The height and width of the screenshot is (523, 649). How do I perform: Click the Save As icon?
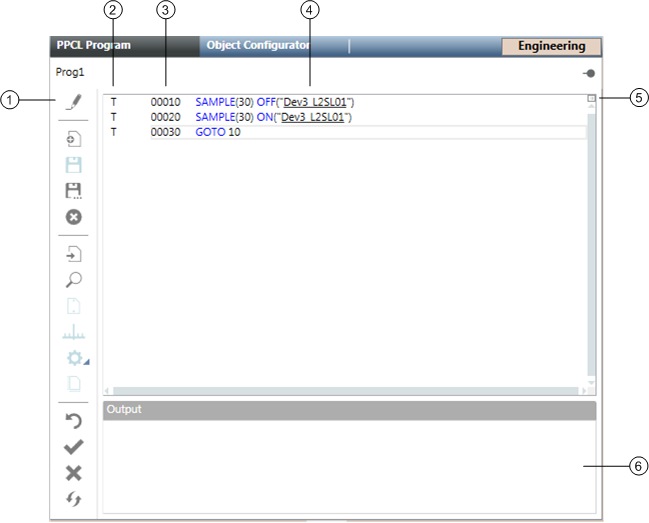point(73,190)
